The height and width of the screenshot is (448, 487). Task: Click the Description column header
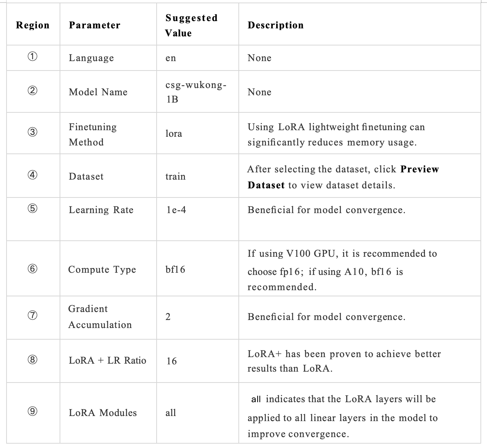point(275,25)
